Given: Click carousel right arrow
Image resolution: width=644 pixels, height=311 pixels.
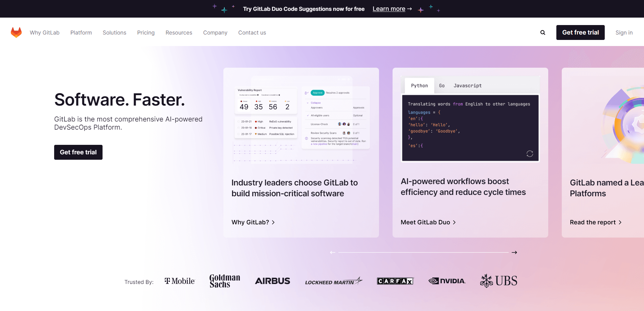Looking at the screenshot, I should tap(514, 252).
